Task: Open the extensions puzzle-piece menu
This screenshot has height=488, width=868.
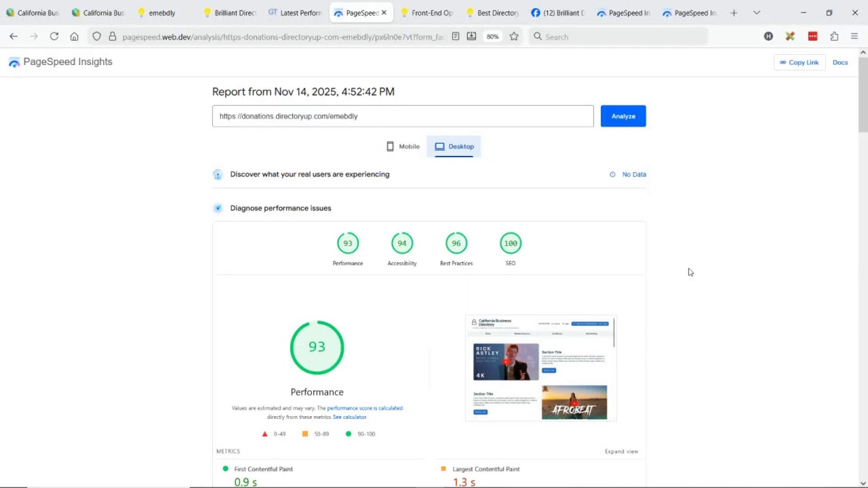Action: click(x=834, y=37)
